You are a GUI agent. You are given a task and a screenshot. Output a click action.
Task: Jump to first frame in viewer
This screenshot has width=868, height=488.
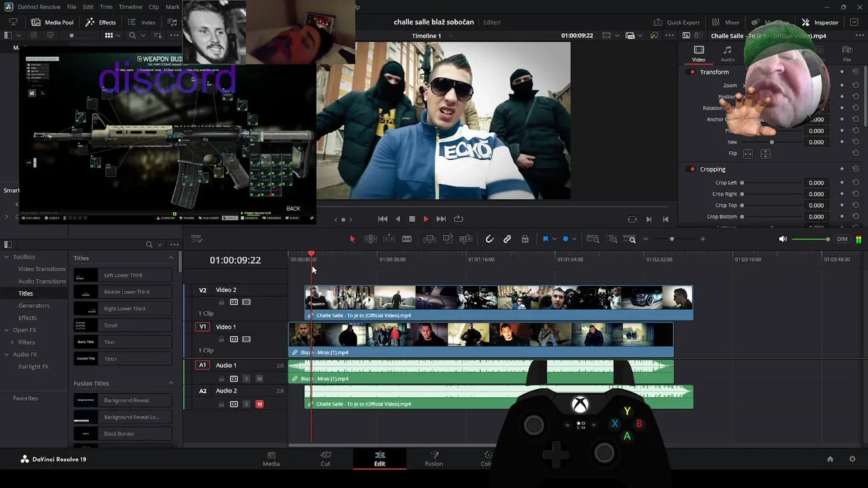click(382, 219)
